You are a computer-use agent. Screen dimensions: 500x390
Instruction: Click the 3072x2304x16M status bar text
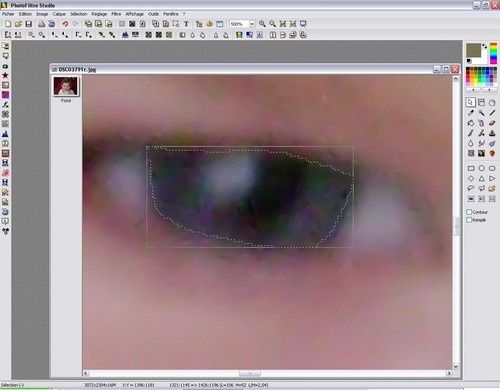pyautogui.click(x=100, y=385)
